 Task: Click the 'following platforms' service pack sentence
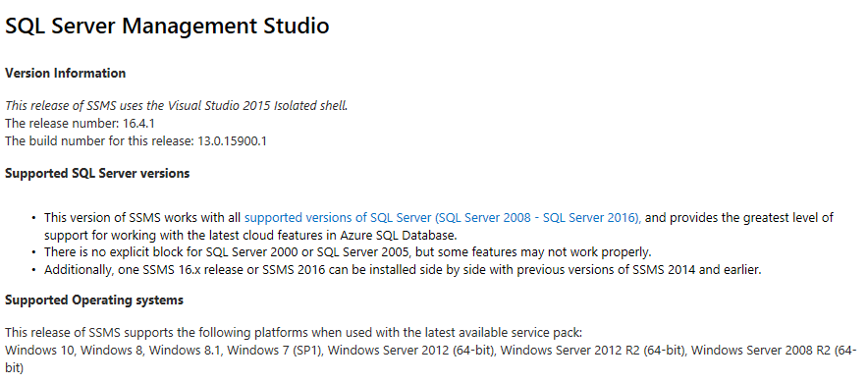[294, 333]
